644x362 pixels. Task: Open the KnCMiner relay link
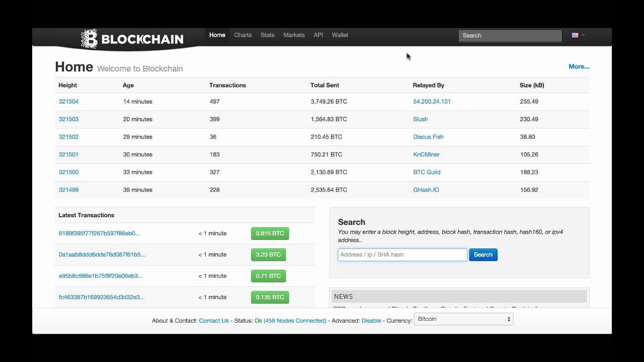point(426,154)
